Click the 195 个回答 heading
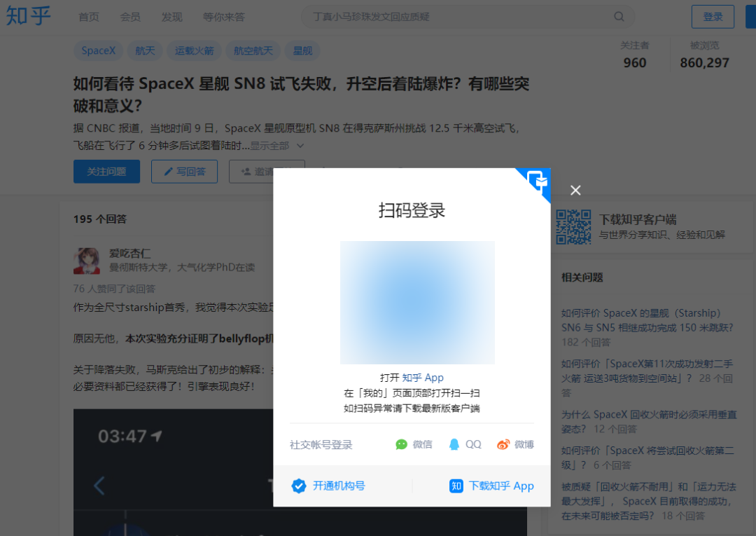 [100, 219]
